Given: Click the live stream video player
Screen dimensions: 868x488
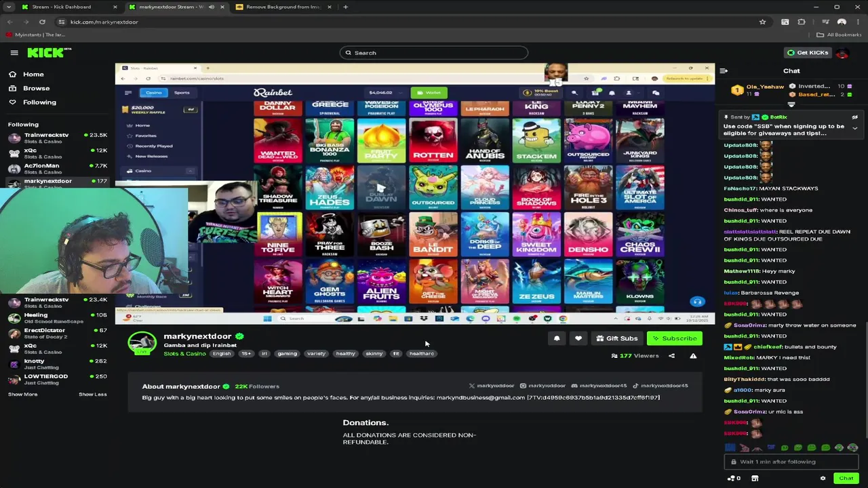Looking at the screenshot, I should coord(415,193).
